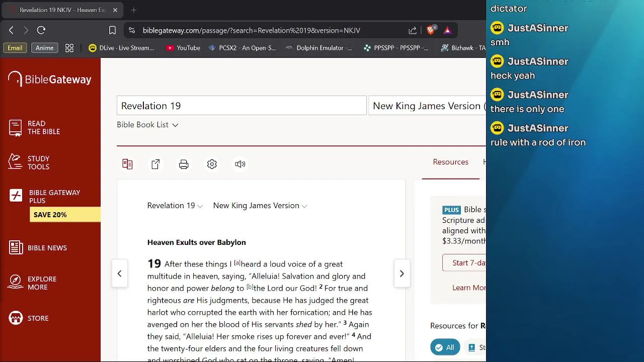This screenshot has width=644, height=362.
Task: Open site information icon in address bar
Action: tap(132, 30)
